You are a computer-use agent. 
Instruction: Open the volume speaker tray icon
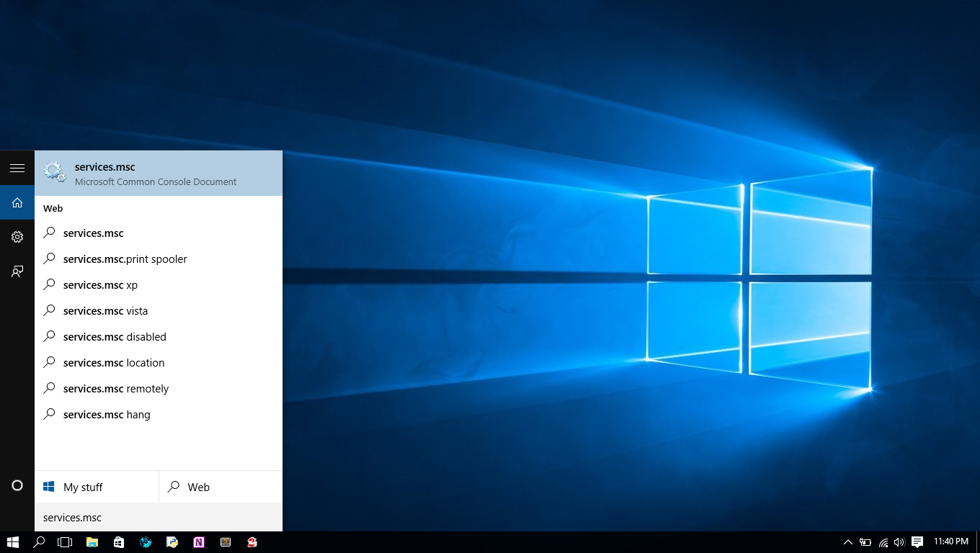point(899,542)
